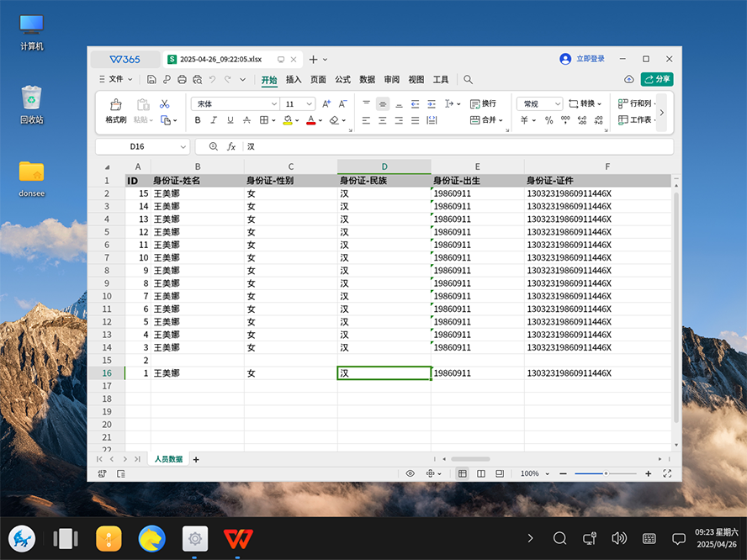Click the Print icon in quick toolbar
Image resolution: width=747 pixels, height=560 pixels.
click(182, 80)
